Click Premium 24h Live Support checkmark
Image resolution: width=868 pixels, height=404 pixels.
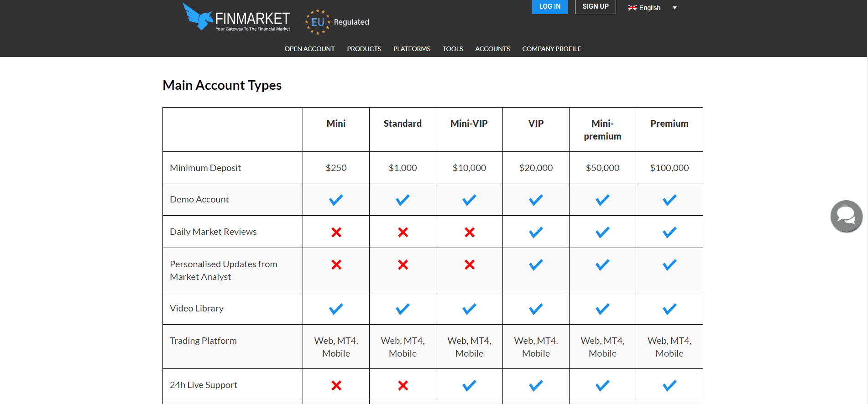click(669, 385)
